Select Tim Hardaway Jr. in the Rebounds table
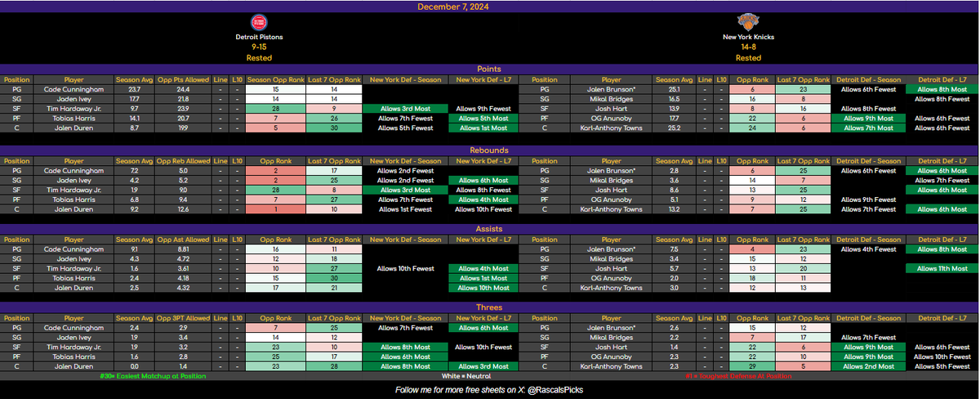The height and width of the screenshot is (399, 980). (74, 189)
